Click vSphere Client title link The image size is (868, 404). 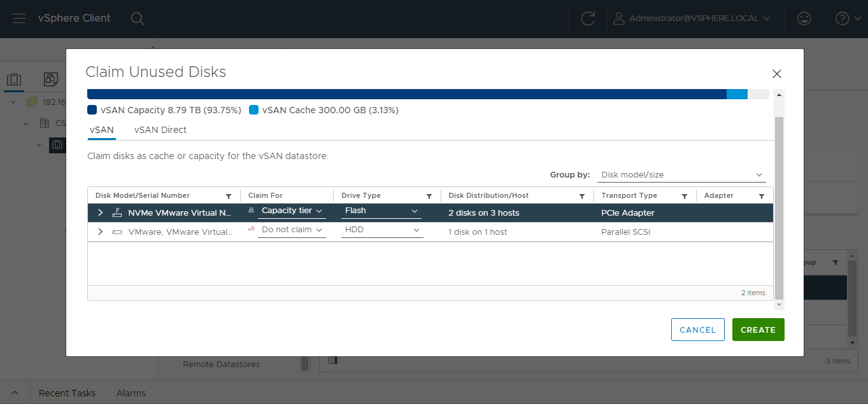(75, 18)
